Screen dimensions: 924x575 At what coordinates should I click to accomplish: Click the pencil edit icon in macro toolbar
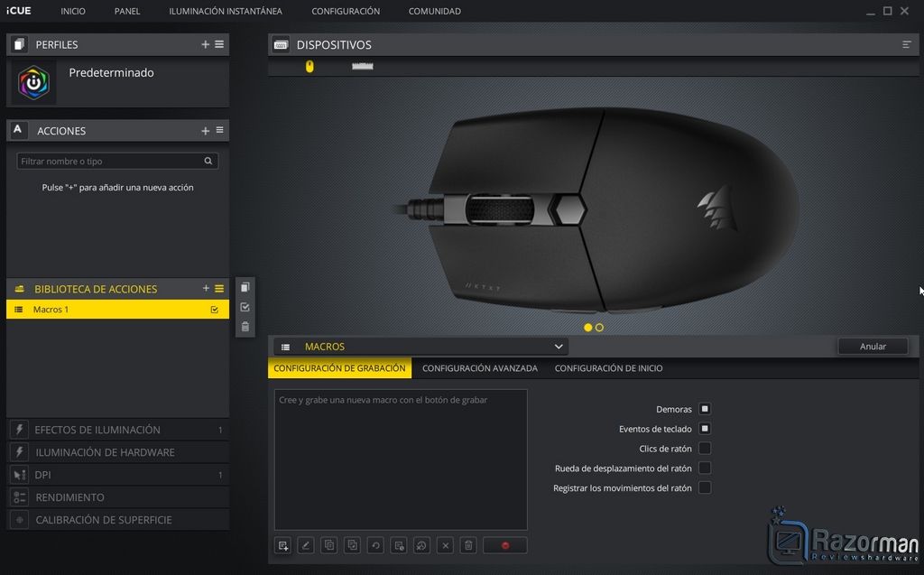coord(306,545)
